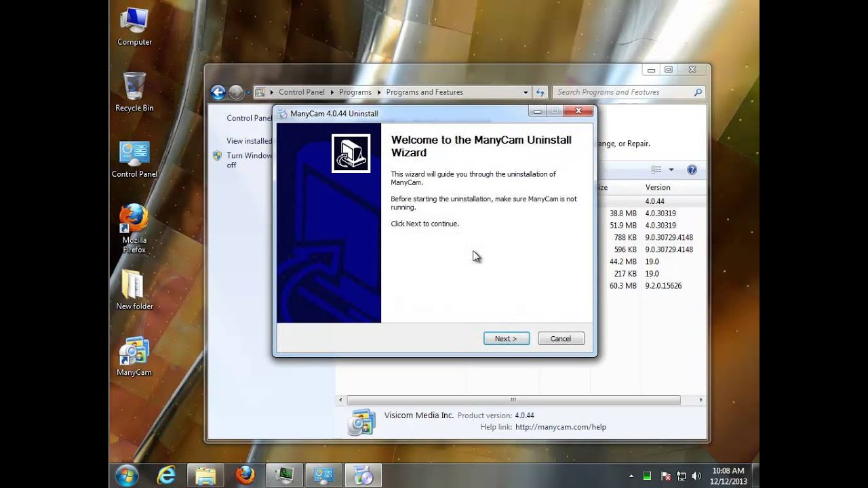
Task: Open View installed updates link
Action: pos(249,141)
